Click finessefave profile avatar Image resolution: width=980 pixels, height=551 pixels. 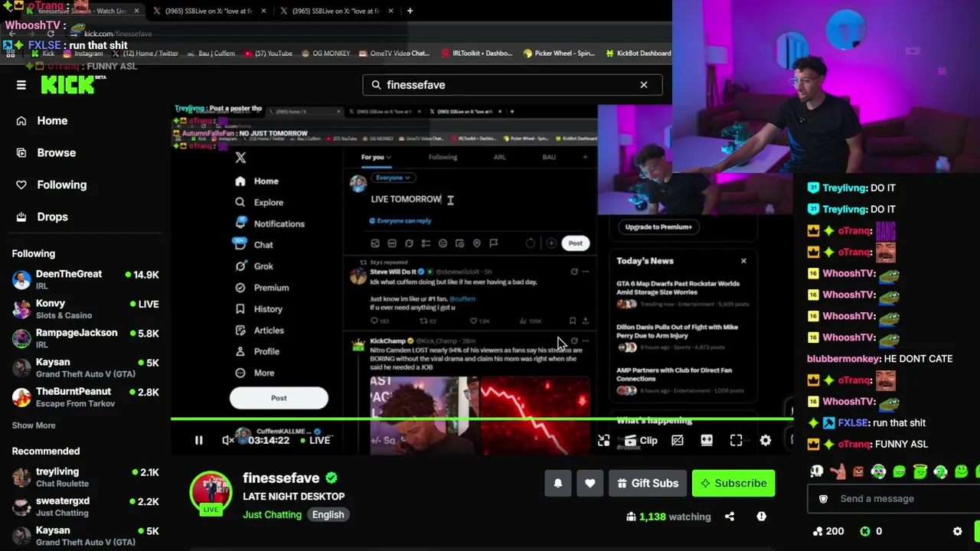click(211, 494)
